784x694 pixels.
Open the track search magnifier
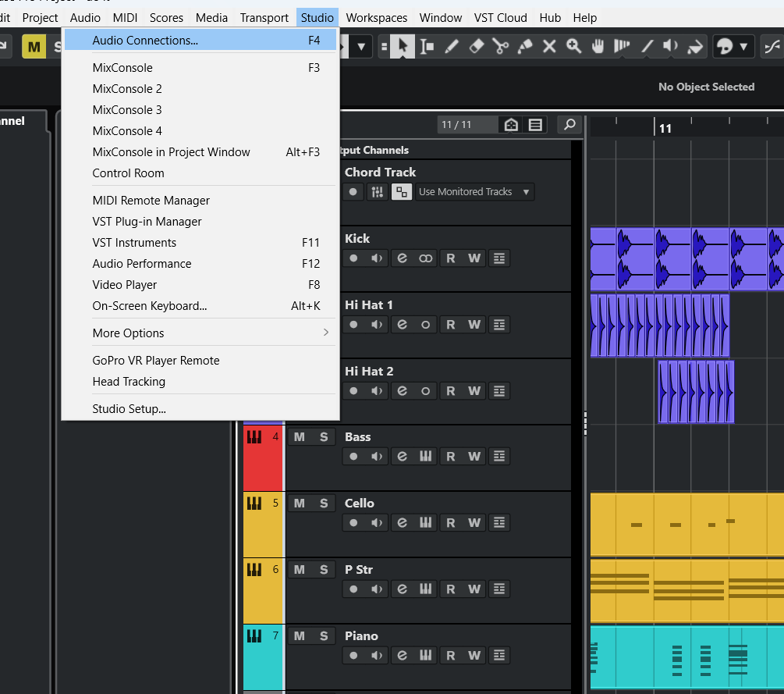point(569,125)
